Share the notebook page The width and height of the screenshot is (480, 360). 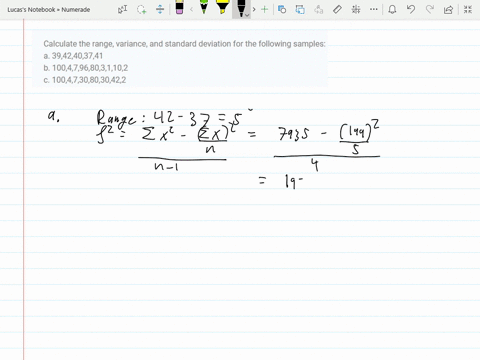coord(448,9)
